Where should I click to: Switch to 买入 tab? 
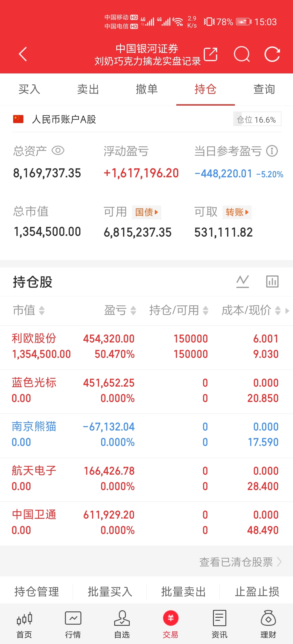29,89
